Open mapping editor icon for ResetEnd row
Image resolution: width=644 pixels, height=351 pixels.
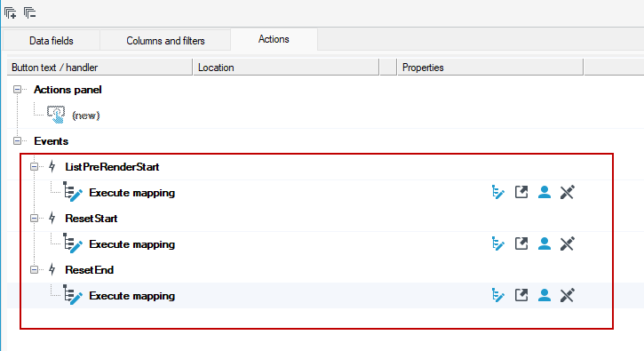[x=497, y=296]
